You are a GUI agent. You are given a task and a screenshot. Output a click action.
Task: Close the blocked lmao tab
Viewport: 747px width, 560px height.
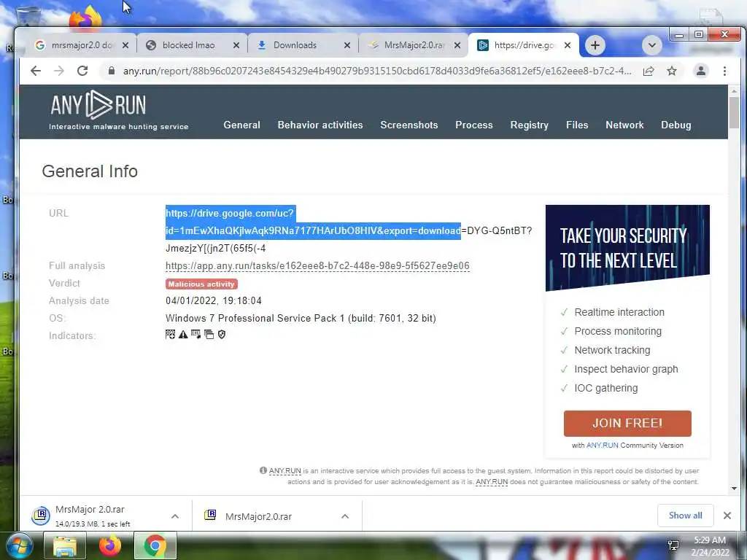(236, 45)
